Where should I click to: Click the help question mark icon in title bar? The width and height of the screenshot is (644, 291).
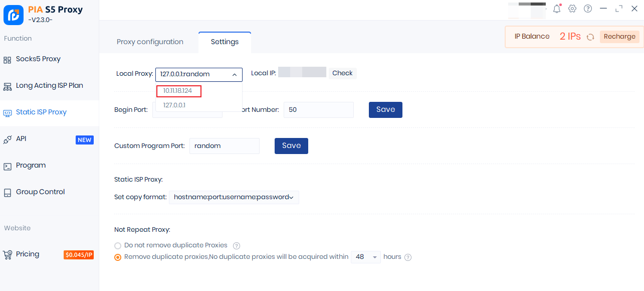[x=588, y=9]
